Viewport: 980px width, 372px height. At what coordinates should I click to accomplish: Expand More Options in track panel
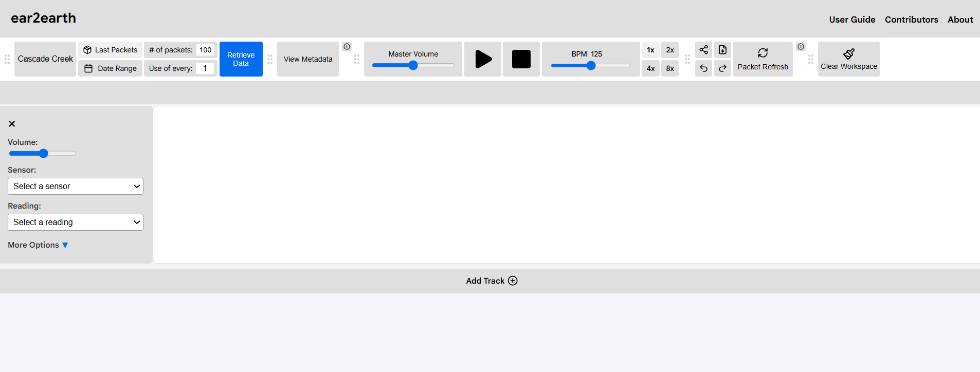38,245
